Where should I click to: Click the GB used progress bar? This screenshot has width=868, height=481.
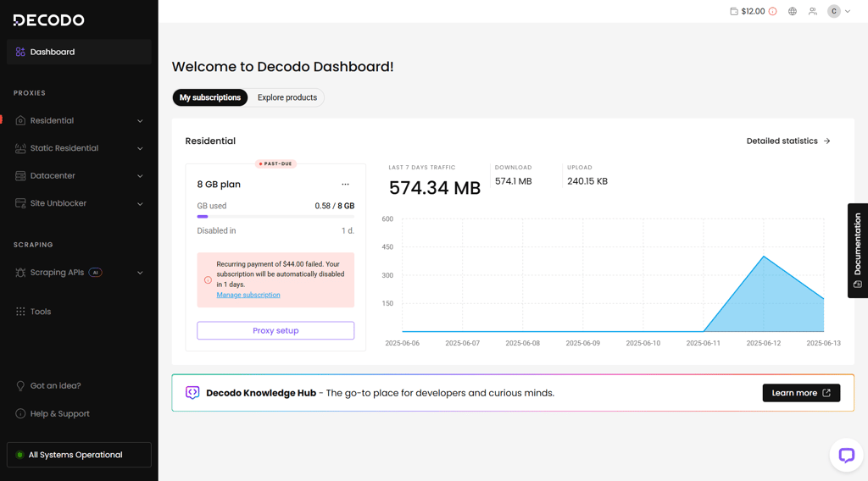[275, 217]
